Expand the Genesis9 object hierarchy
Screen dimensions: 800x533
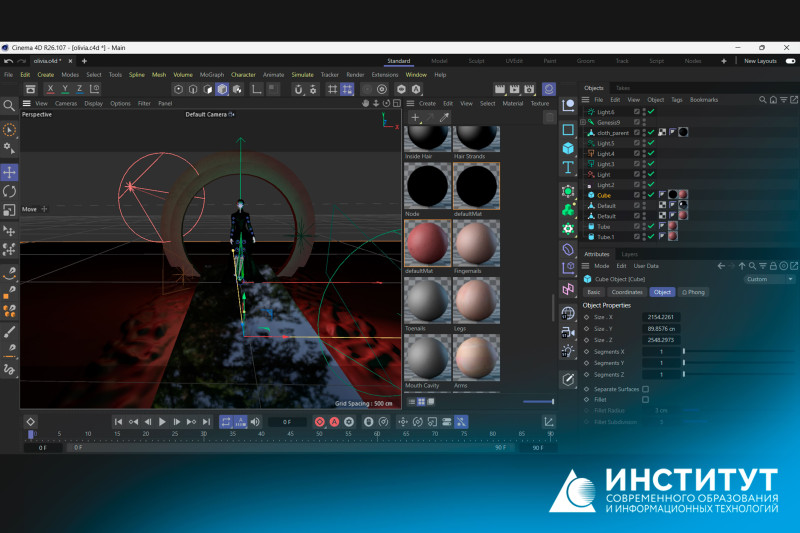(583, 122)
